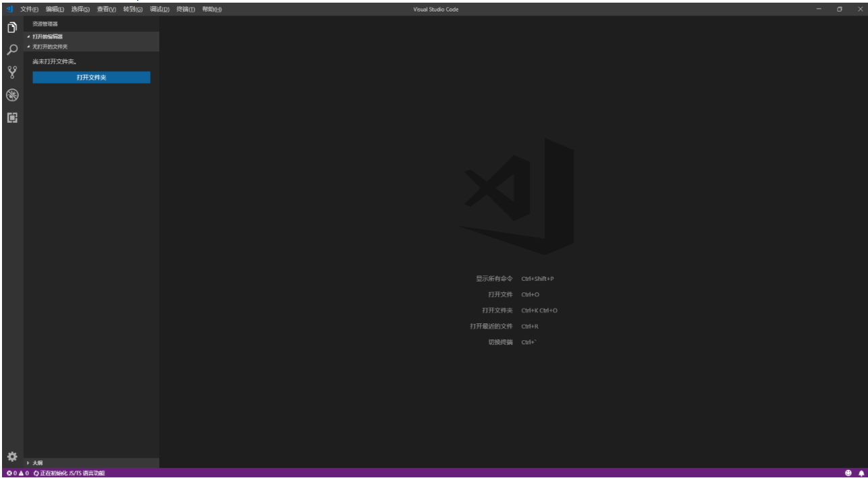Viewport: 868px width, 478px height.
Task: Open the Debug view icon
Action: click(x=11, y=95)
